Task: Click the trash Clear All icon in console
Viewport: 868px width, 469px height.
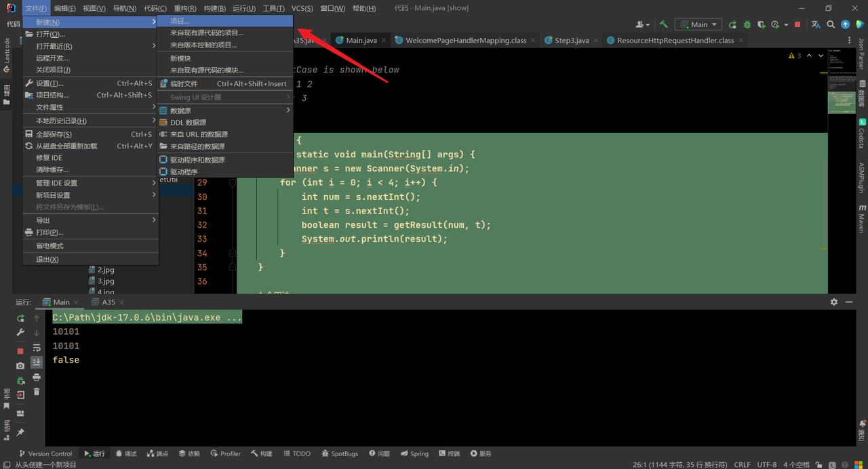Action: click(x=37, y=392)
